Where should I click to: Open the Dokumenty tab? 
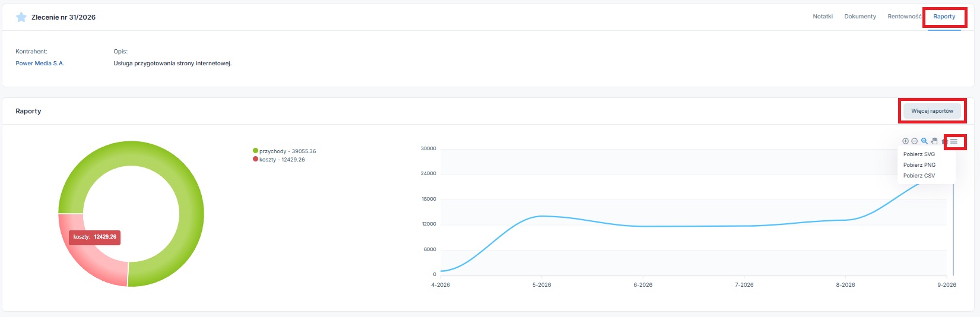point(860,17)
